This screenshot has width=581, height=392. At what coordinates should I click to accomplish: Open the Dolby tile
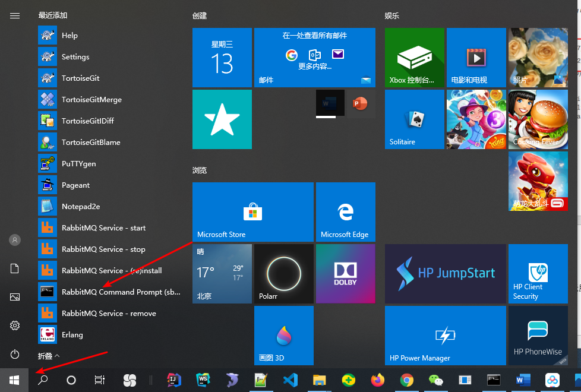pyautogui.click(x=345, y=274)
